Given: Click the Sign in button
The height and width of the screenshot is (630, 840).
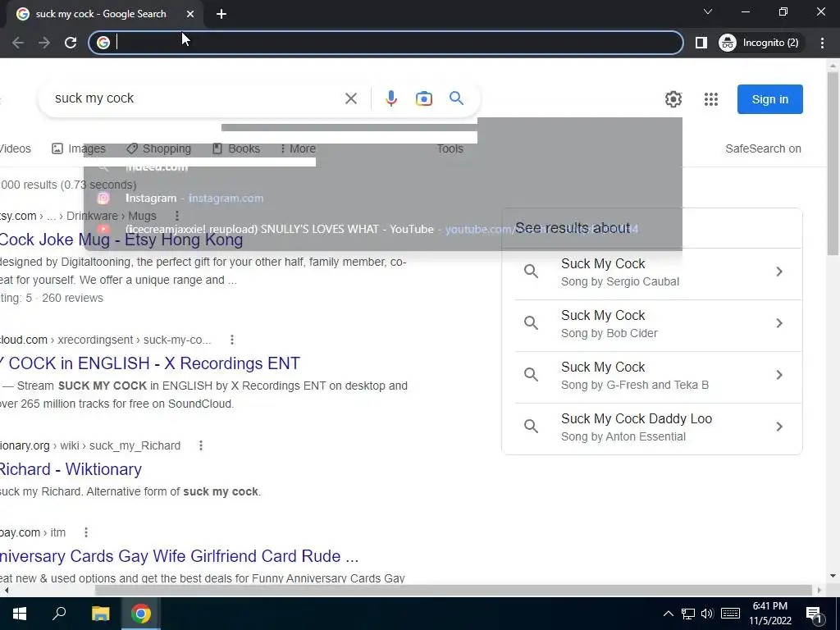Looking at the screenshot, I should [x=769, y=99].
